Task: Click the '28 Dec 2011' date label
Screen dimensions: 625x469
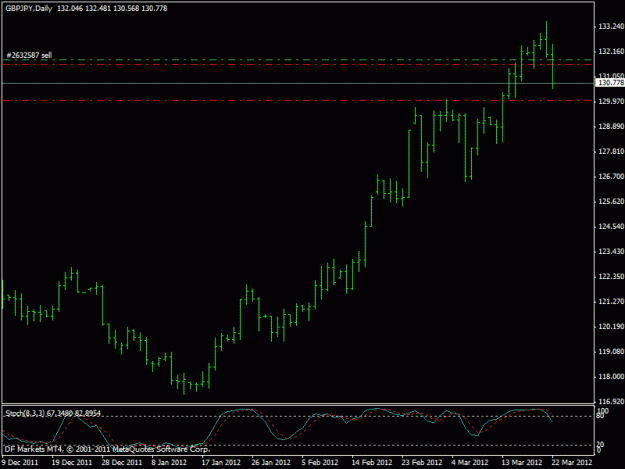Action: (122, 462)
